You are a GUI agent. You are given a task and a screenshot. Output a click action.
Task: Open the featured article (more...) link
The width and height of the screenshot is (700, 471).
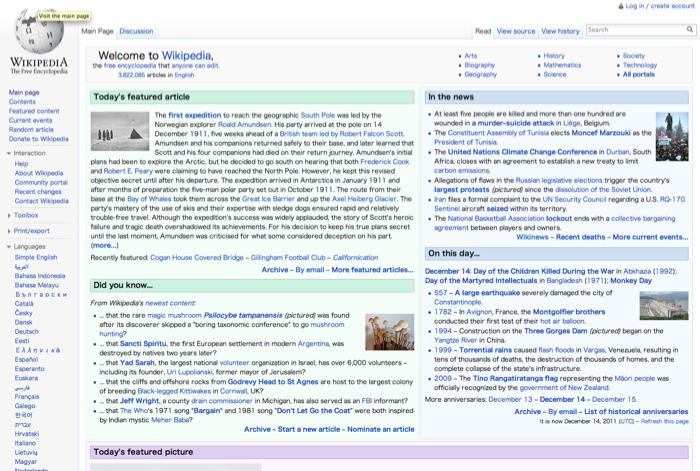click(x=104, y=246)
